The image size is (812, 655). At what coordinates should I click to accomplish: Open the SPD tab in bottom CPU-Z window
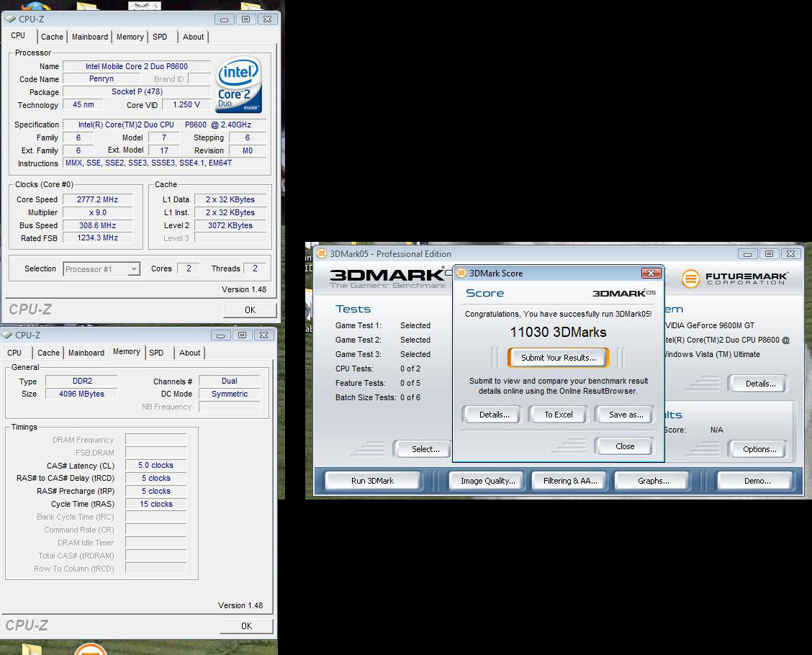click(x=156, y=353)
